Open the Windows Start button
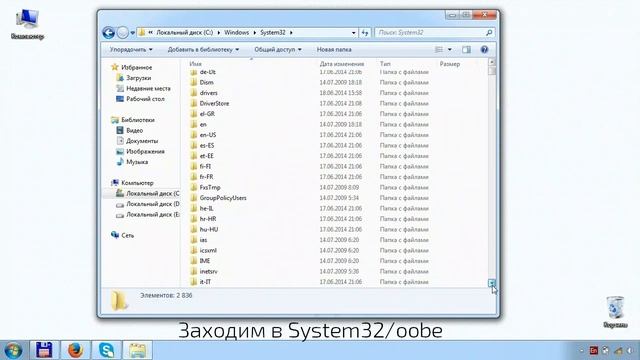 pos(14,351)
